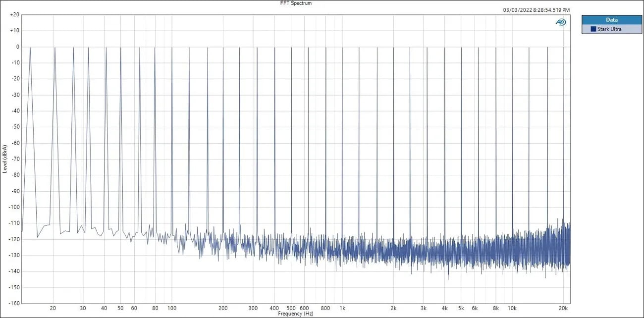Select the Stark Ultra legend entry
This screenshot has width=644, height=318.
coord(610,29)
